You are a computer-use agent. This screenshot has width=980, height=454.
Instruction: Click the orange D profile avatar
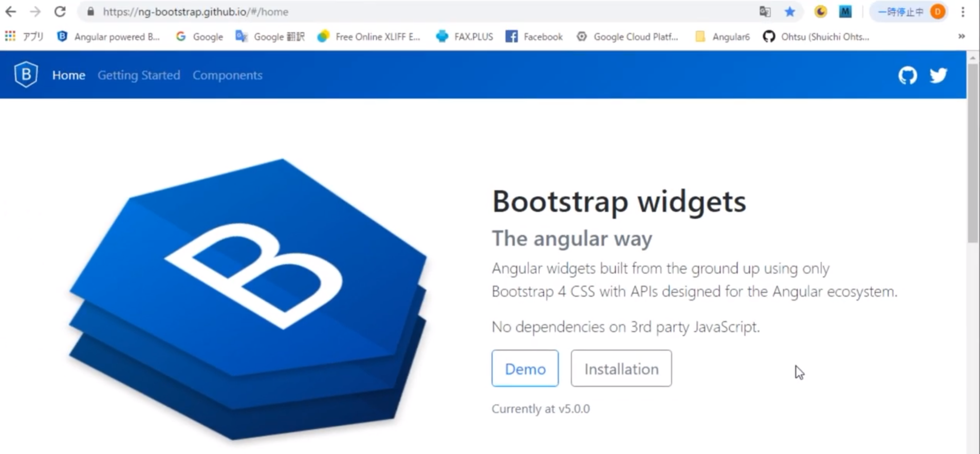click(938, 11)
